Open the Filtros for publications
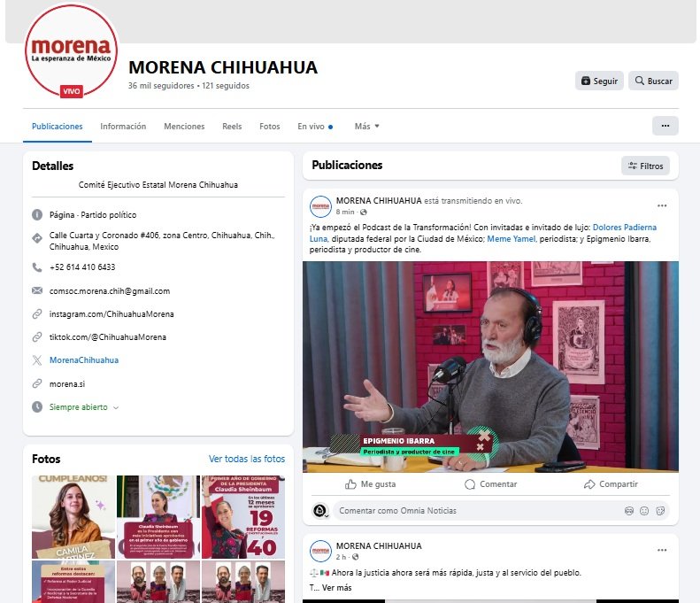 pyautogui.click(x=645, y=166)
